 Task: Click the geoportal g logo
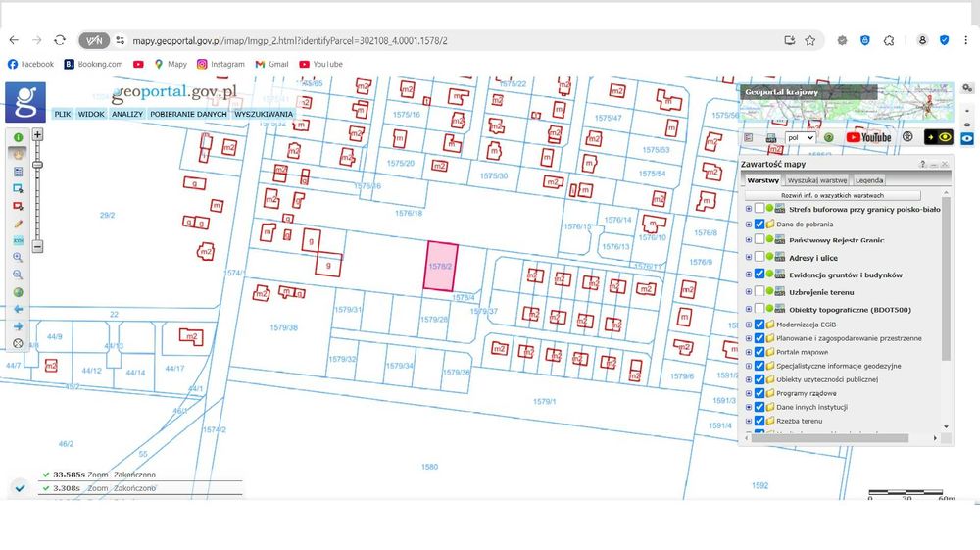(x=25, y=102)
